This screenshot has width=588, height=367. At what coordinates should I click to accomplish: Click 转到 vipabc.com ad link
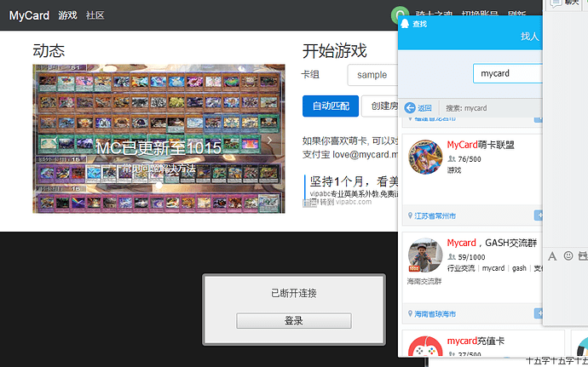(x=346, y=202)
